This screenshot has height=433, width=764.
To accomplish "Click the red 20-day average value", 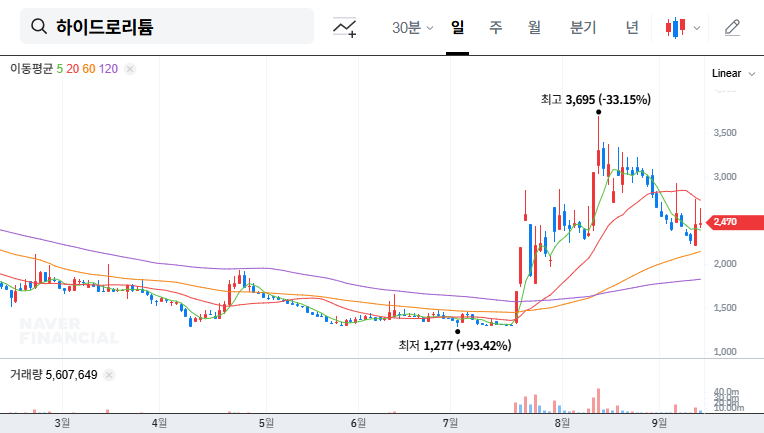I will pyautogui.click(x=73, y=69).
